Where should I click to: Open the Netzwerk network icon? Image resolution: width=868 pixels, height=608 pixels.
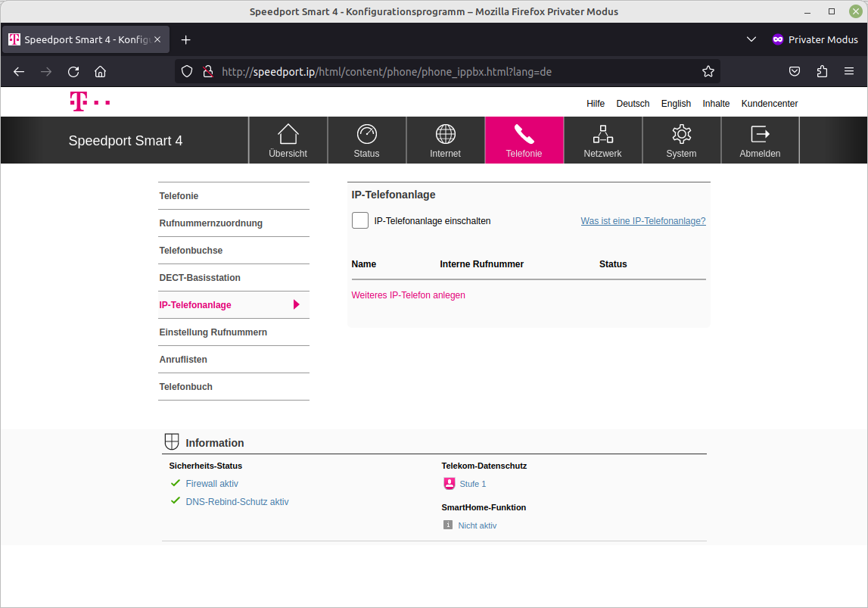(x=603, y=134)
